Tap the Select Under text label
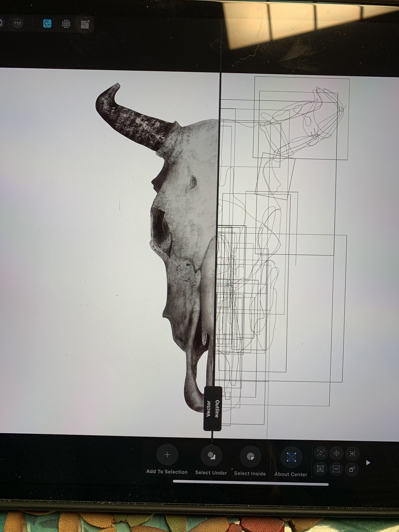This screenshot has width=399, height=532. pyautogui.click(x=211, y=473)
